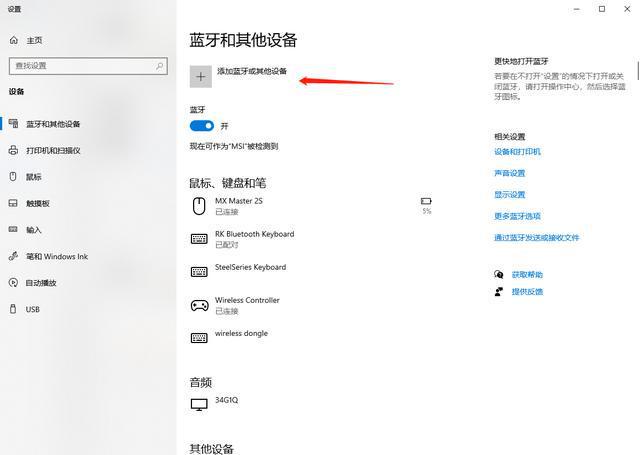Click the 添加蓝牙或其他设备 label

pos(251,71)
